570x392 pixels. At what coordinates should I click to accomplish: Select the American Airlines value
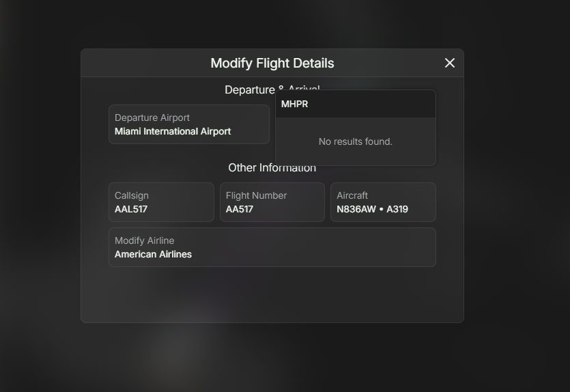pos(153,254)
